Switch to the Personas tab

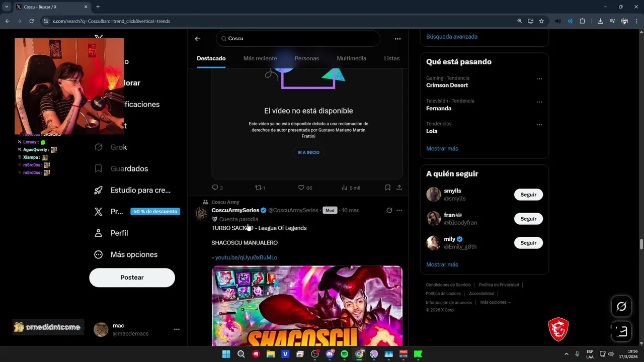point(307,58)
